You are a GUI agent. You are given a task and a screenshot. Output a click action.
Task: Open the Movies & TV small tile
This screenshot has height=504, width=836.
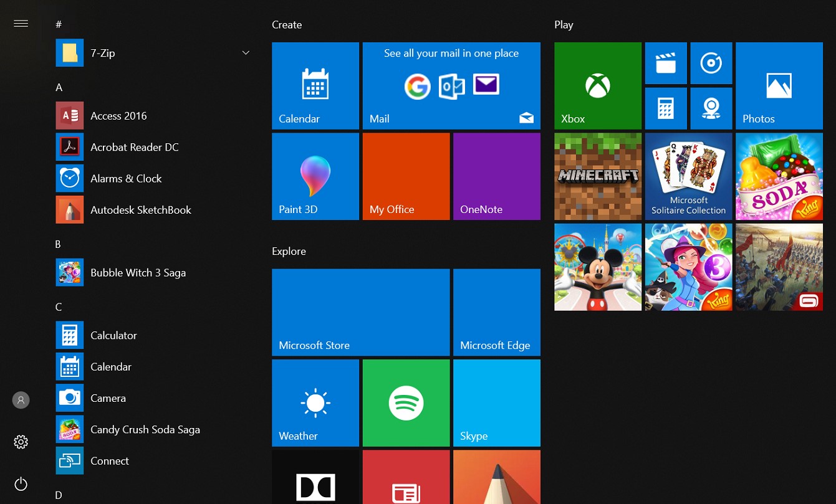666,63
